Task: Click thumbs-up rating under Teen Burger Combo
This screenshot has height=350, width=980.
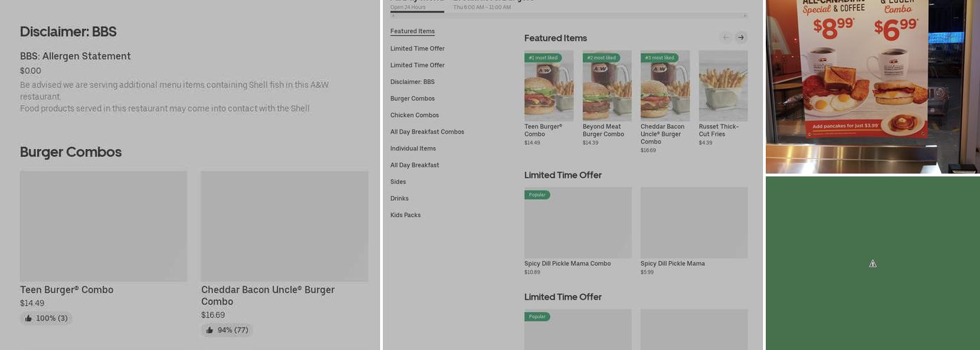Action: click(46, 318)
